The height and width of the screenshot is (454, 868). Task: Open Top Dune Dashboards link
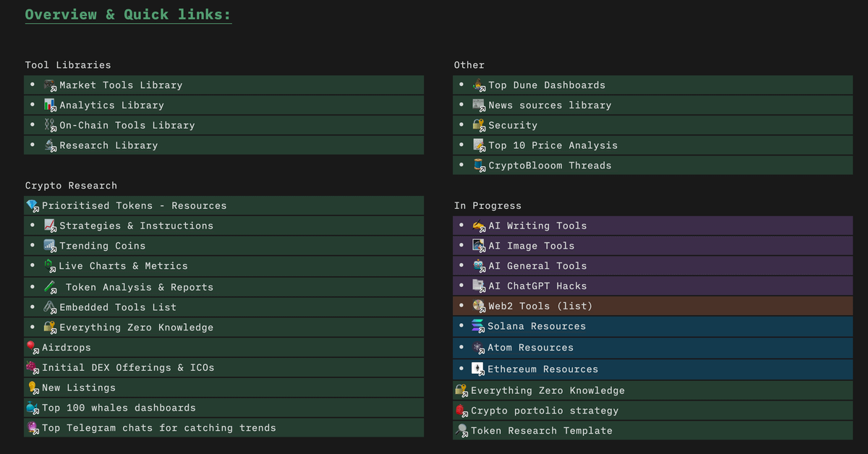(x=546, y=85)
